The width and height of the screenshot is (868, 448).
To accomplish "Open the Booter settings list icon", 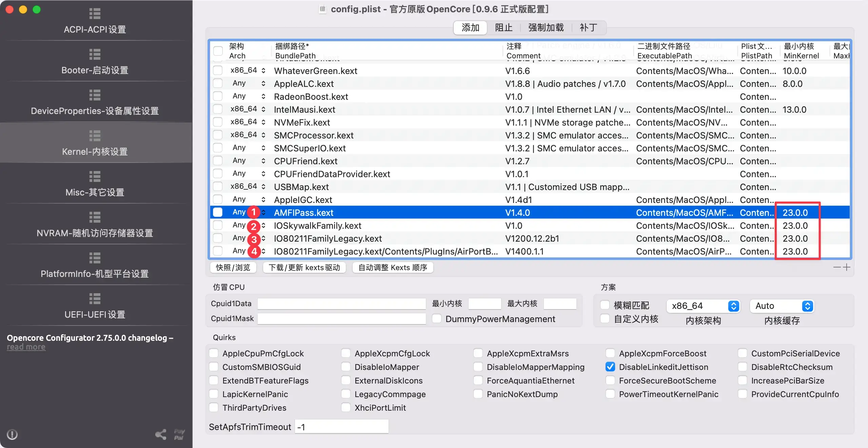I will coord(95,54).
